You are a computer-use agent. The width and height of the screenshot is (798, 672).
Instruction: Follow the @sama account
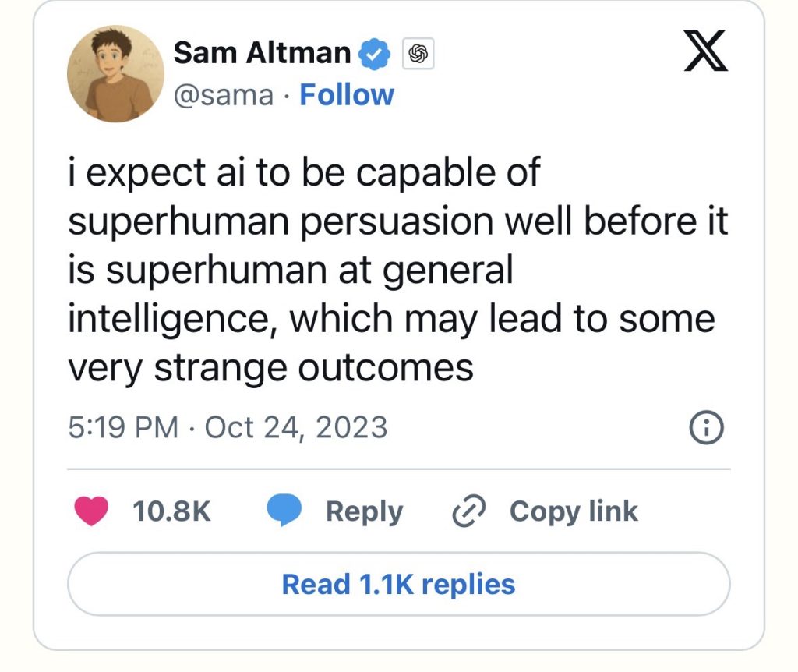coord(347,95)
